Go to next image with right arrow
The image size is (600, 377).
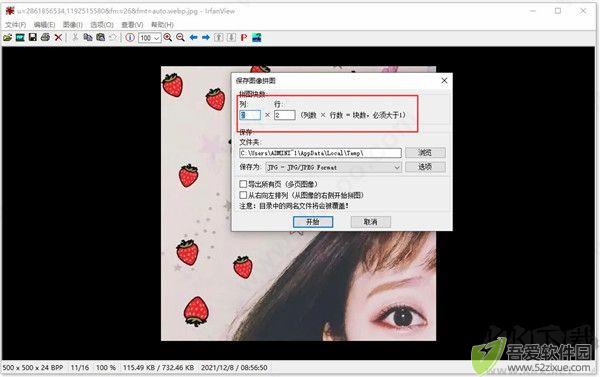tap(206, 38)
